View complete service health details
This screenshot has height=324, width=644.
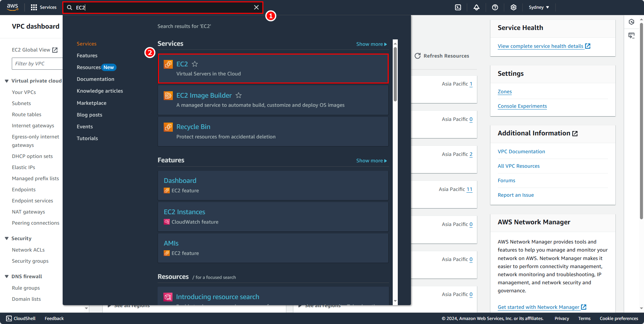pyautogui.click(x=544, y=46)
